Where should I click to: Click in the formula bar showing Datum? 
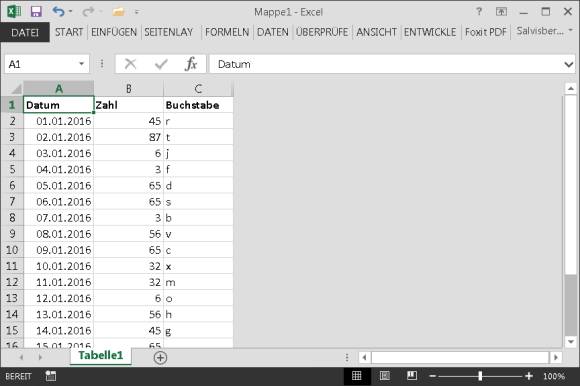(x=386, y=64)
